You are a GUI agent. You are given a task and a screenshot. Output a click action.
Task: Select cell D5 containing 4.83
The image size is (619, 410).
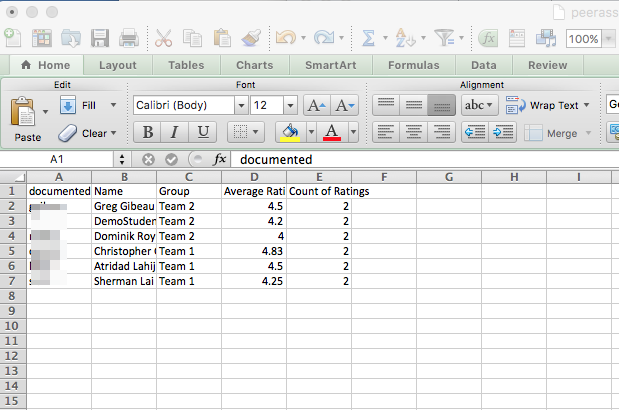[253, 251]
